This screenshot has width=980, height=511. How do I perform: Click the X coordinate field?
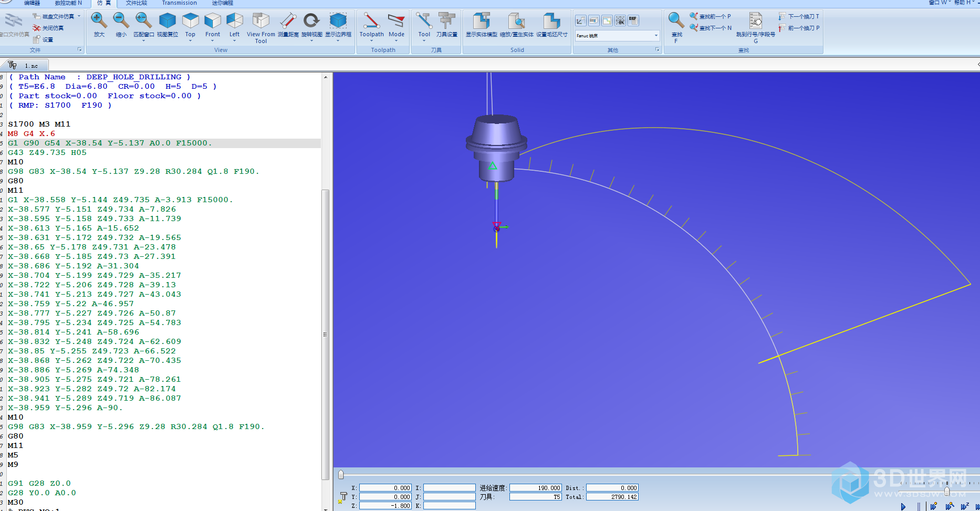[x=385, y=488]
